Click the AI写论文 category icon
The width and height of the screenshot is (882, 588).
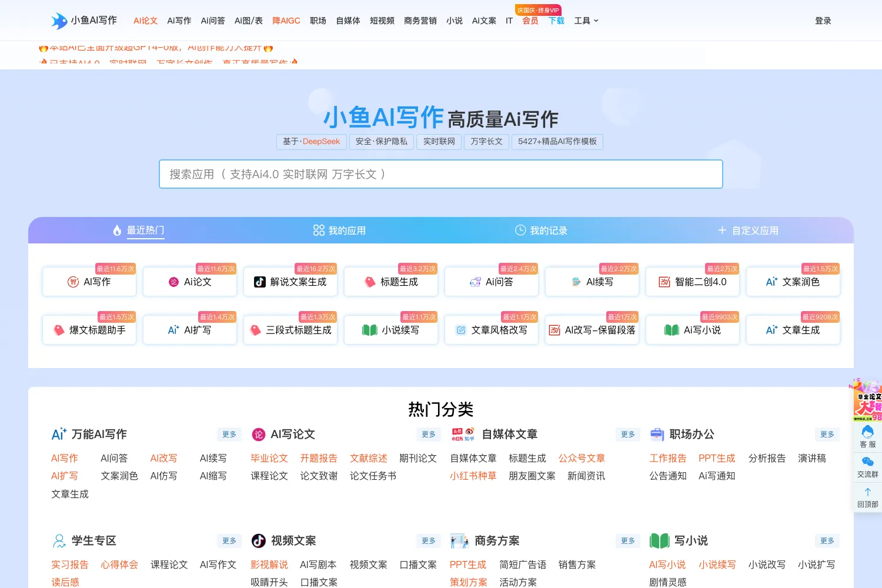tap(258, 435)
